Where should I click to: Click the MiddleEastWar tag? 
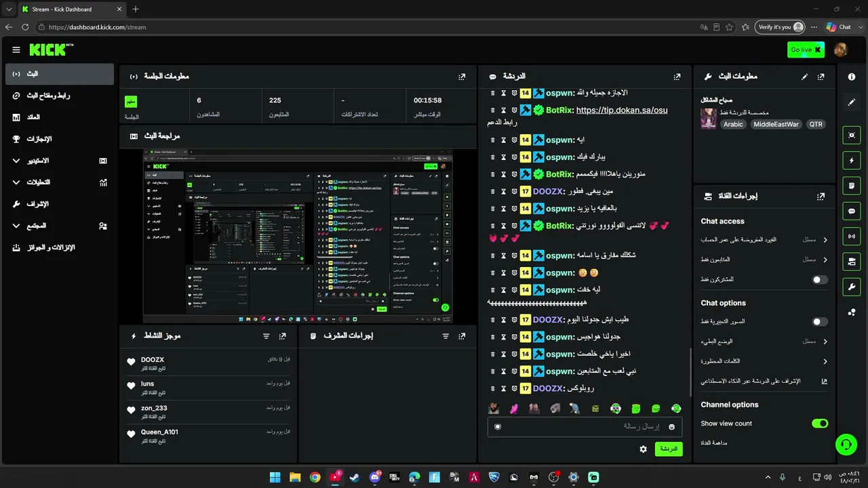click(x=776, y=125)
